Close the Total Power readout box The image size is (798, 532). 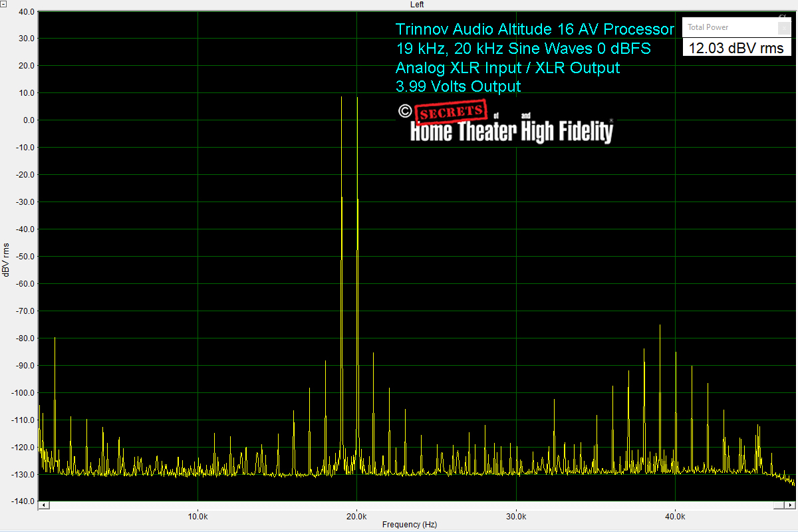784,28
